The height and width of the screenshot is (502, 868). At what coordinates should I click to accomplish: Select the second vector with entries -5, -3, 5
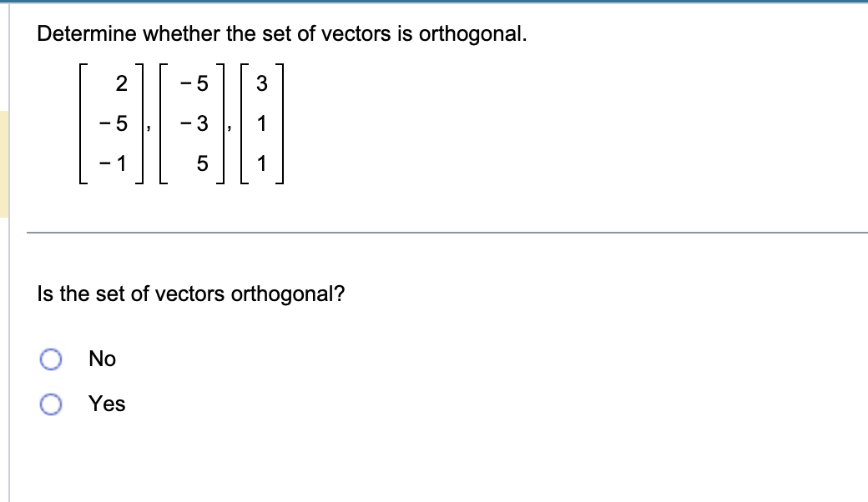coord(189,123)
